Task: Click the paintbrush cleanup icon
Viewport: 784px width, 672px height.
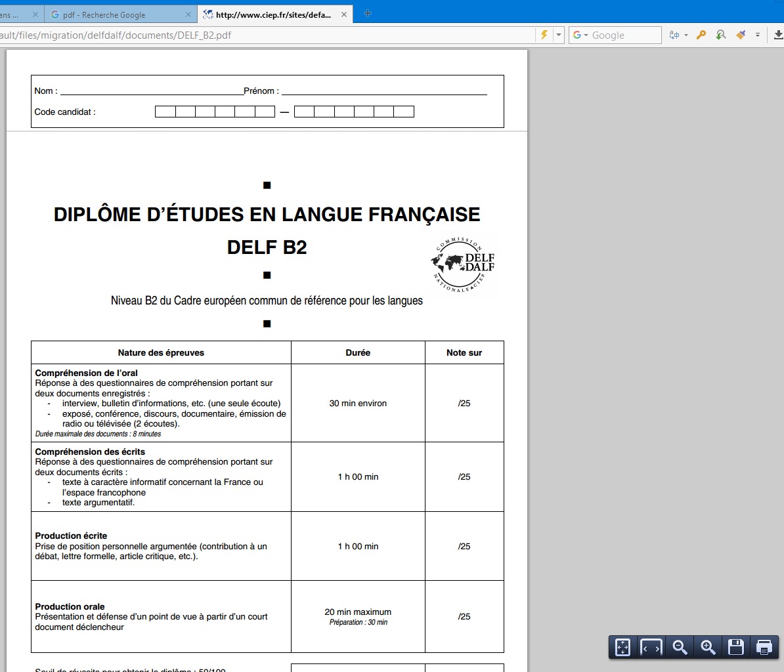Action: coord(741,35)
